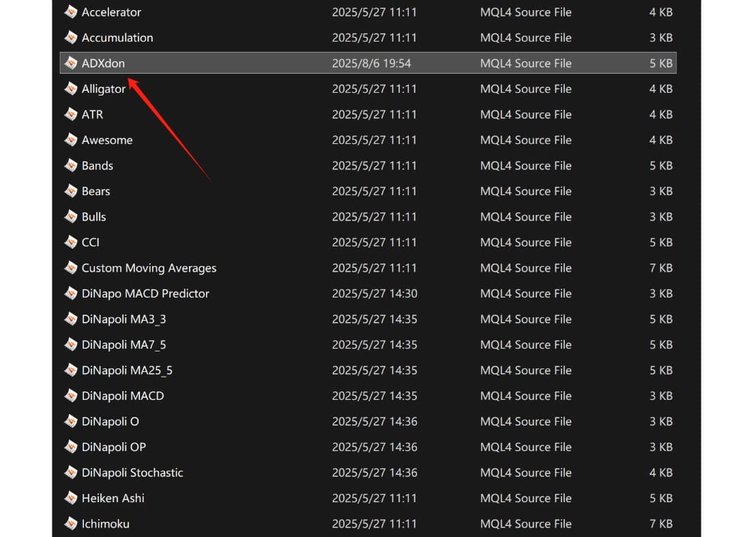This screenshot has height=537, width=756.
Task: Click the date modified of Awesome
Action: click(x=375, y=140)
